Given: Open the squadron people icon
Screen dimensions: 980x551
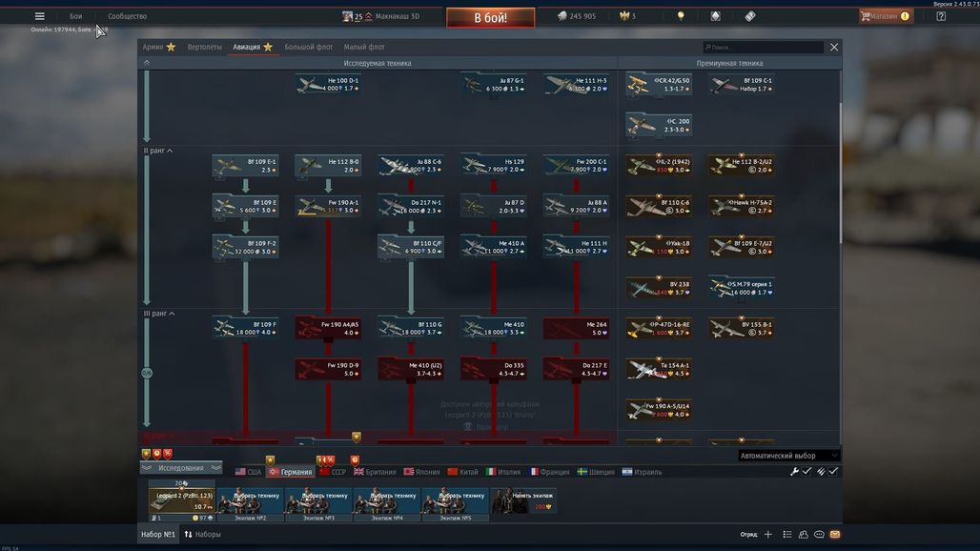Looking at the screenshot, I should coord(803,534).
